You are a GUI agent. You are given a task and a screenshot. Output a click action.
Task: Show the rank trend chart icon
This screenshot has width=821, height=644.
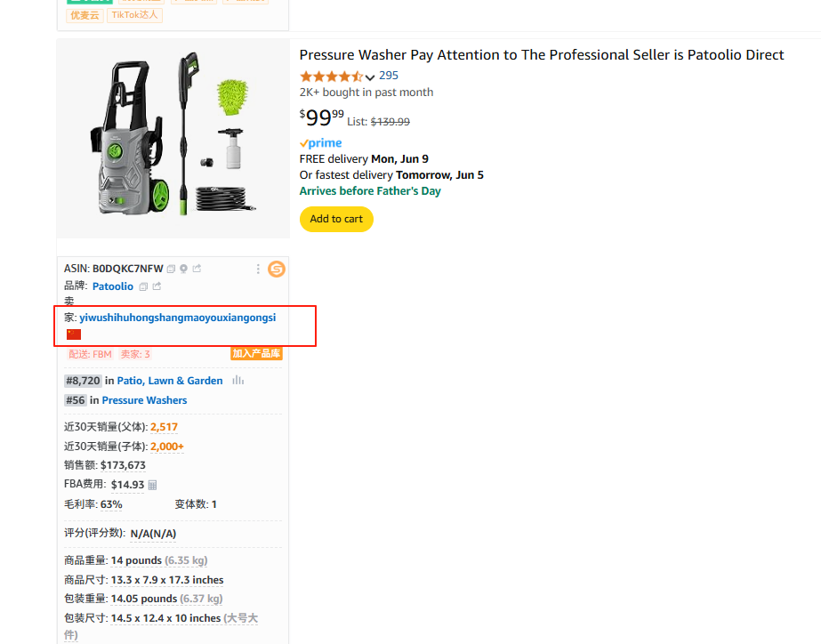pos(238,381)
